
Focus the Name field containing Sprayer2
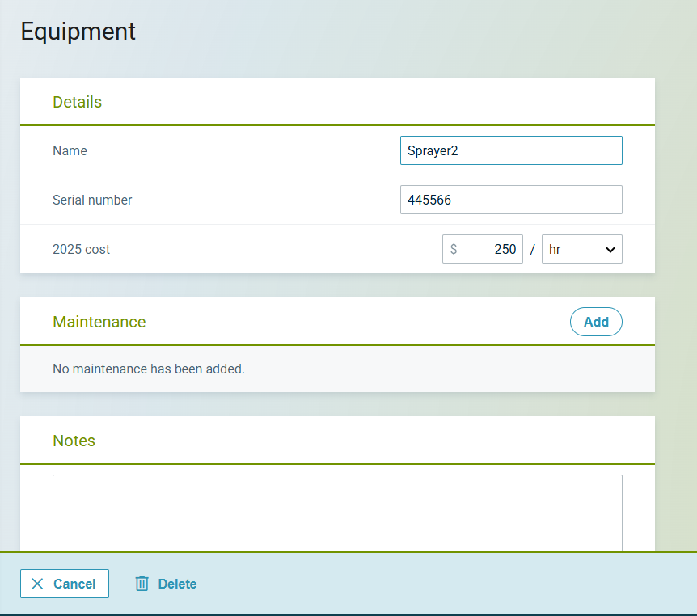click(x=510, y=150)
